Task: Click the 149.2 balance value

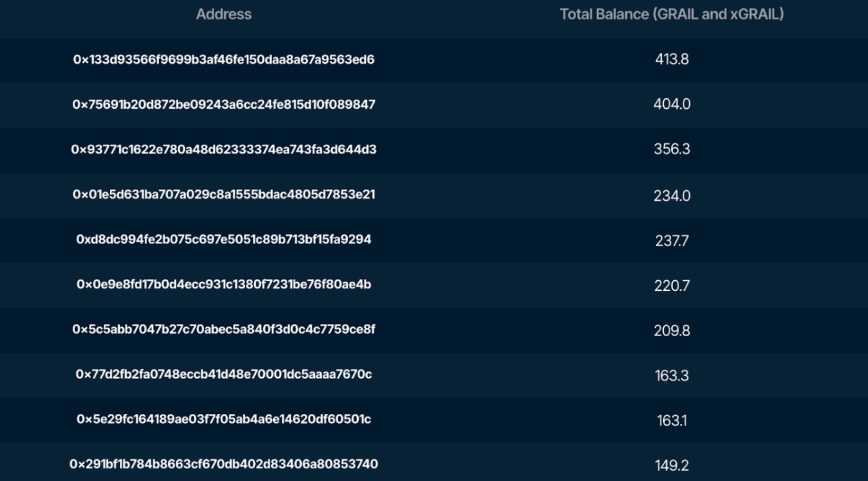Action: [x=672, y=465]
